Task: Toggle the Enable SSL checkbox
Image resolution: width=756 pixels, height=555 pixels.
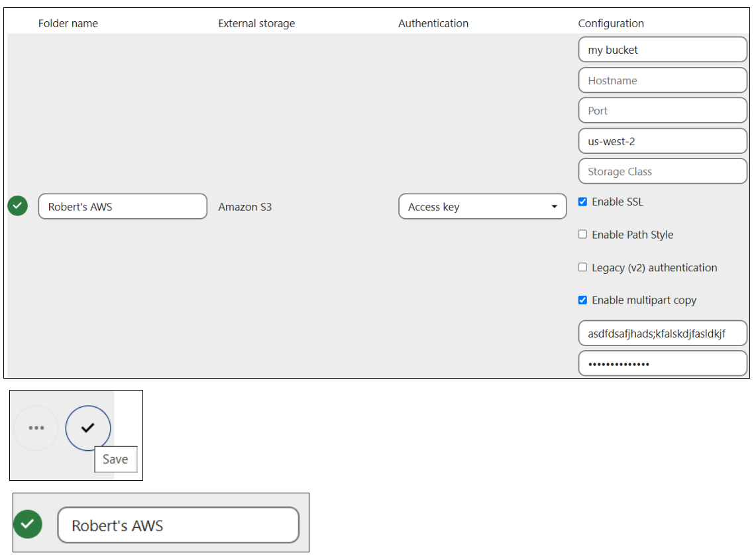Action: (583, 202)
